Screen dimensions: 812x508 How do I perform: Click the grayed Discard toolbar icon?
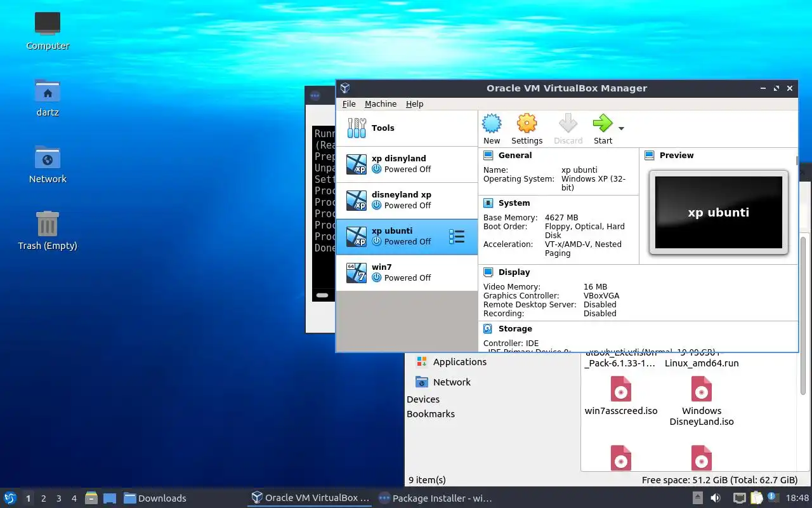568,123
